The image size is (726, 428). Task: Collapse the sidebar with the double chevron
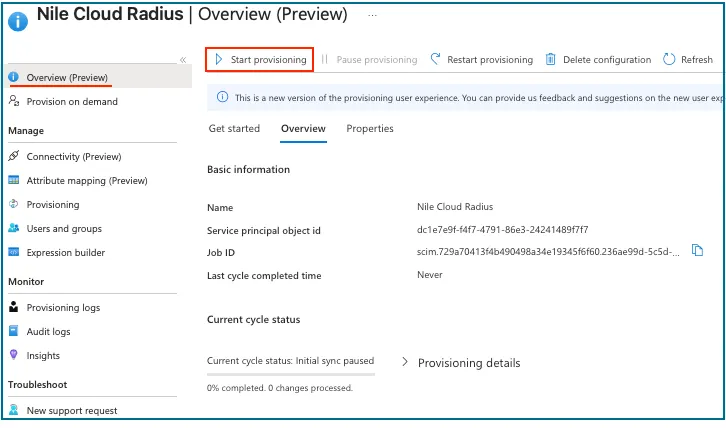click(x=183, y=60)
